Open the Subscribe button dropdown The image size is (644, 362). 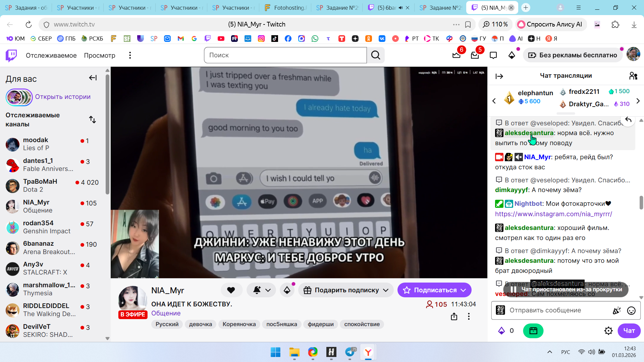(464, 290)
